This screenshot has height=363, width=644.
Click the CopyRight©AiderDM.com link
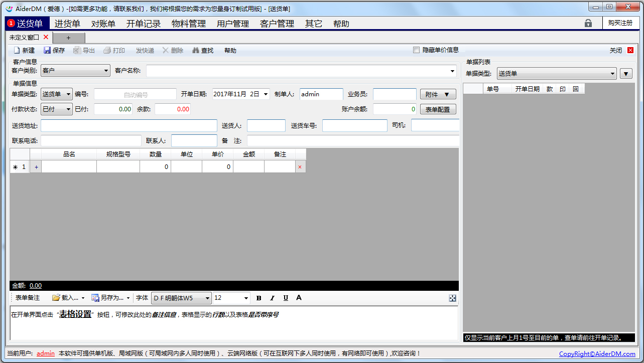(x=597, y=354)
